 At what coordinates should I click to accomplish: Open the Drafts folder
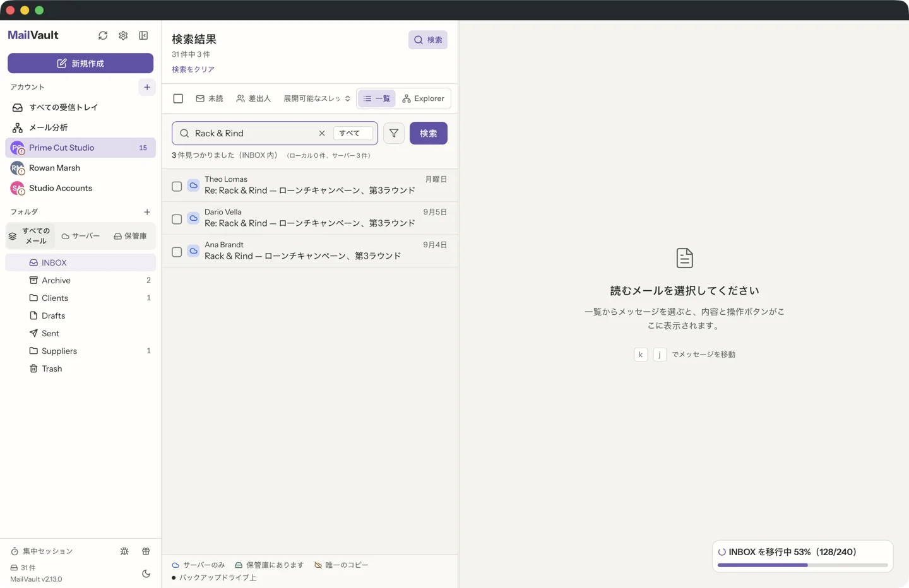[x=80, y=315]
